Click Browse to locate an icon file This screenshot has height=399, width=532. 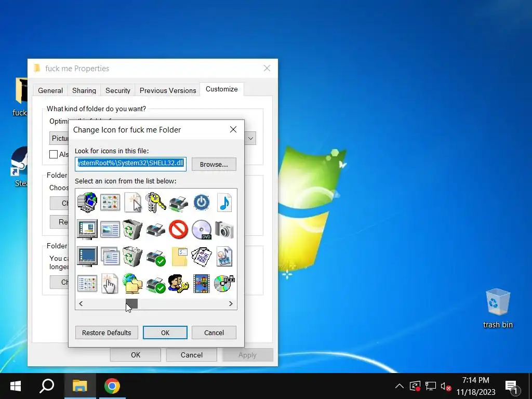point(214,164)
